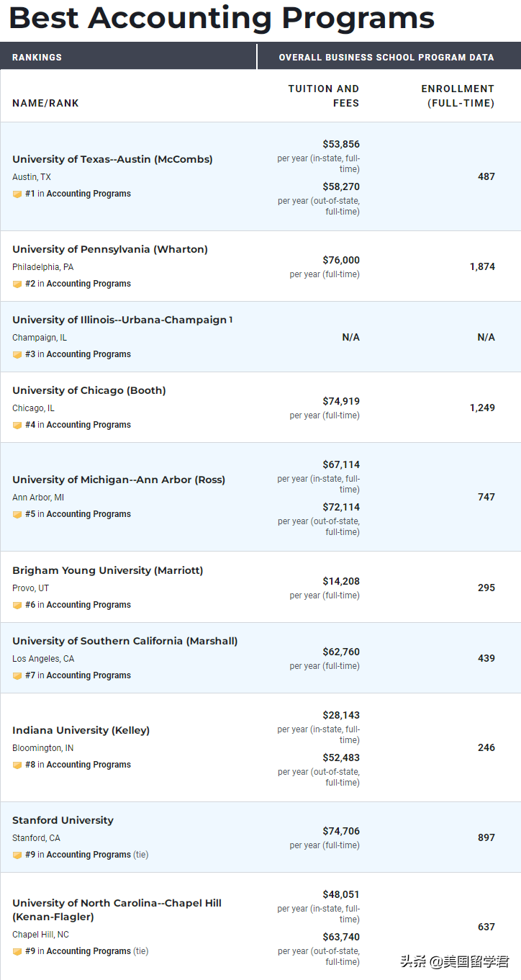Open University of Pennsylvania (Wharton) link
The height and width of the screenshot is (980, 521).
pos(110,249)
